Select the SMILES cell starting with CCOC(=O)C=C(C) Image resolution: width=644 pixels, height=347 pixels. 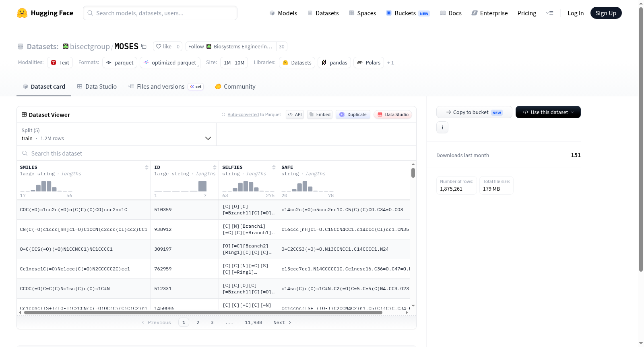(x=84, y=289)
